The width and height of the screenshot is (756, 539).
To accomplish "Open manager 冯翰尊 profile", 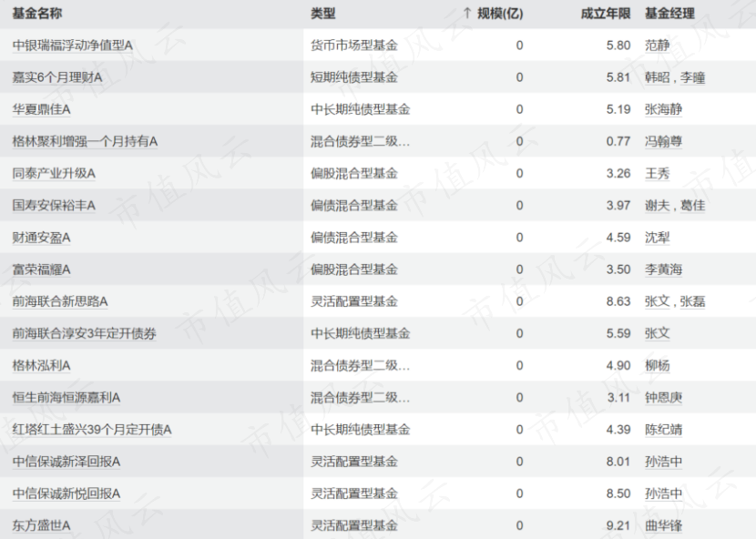I will coord(663,141).
